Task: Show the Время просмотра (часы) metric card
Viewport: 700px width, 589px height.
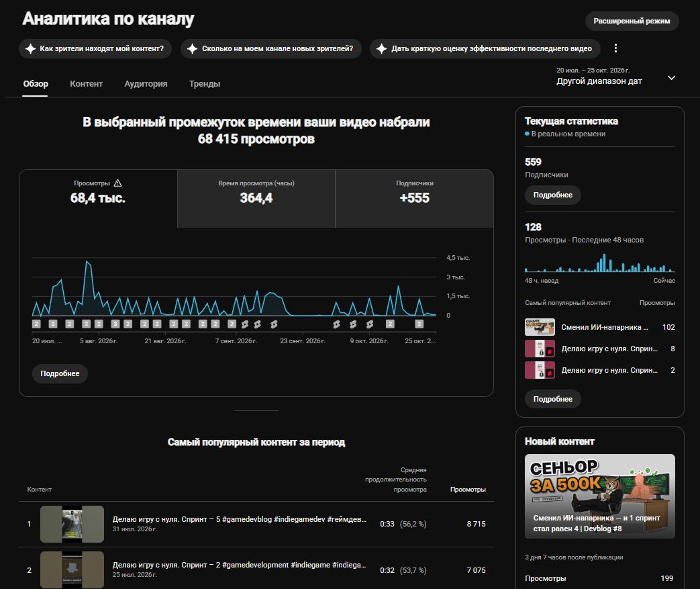Action: click(256, 198)
